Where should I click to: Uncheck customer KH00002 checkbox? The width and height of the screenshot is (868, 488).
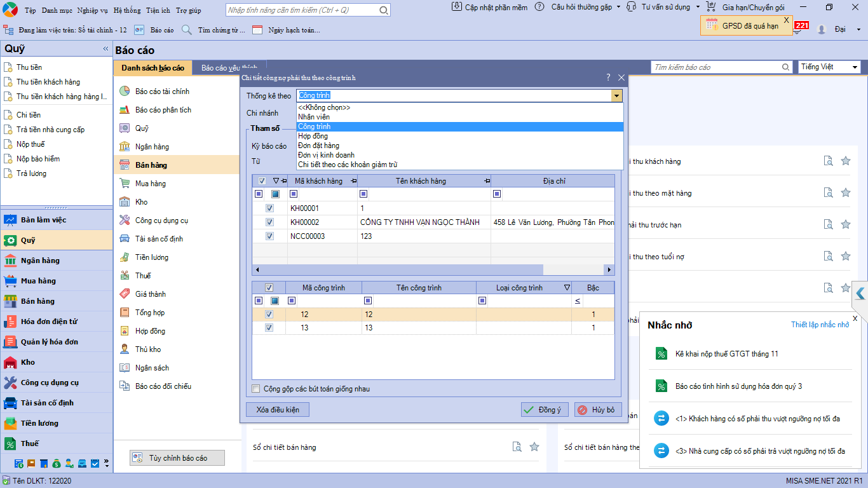click(269, 222)
